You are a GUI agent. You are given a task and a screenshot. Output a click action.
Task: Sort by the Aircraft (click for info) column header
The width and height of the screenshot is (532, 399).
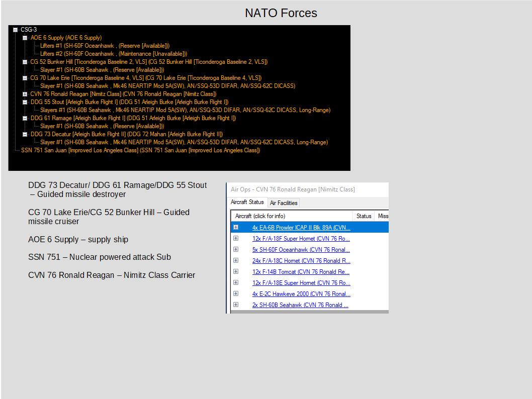[292, 216]
